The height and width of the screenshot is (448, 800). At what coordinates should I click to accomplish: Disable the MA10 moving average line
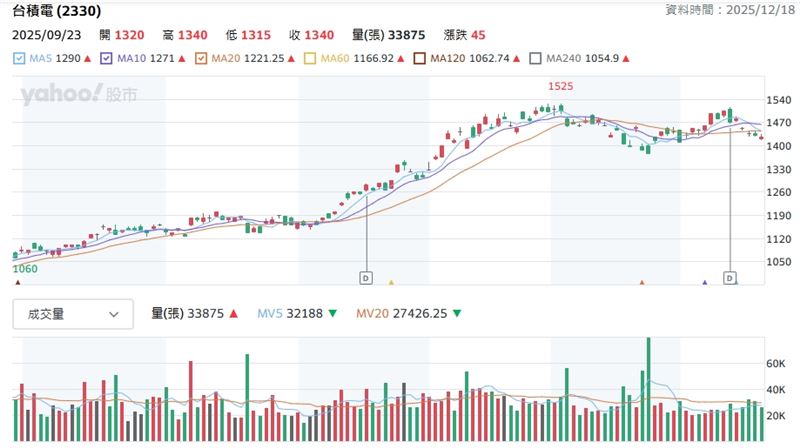coord(105,59)
